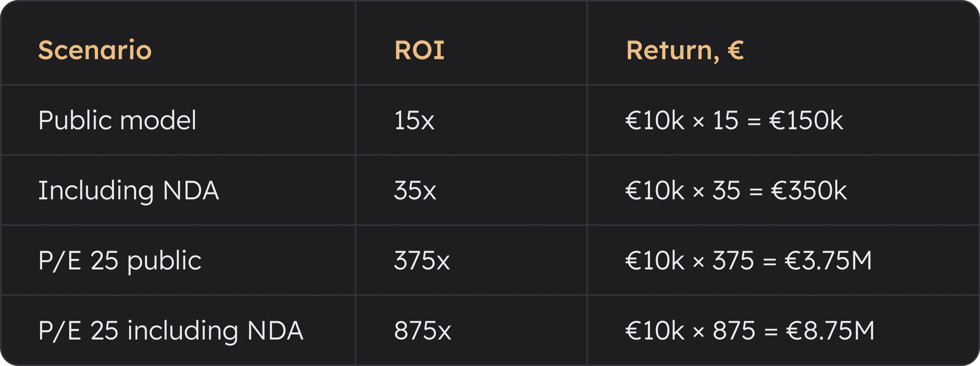Click the €350k return calculation
The image size is (980, 366).
click(736, 190)
